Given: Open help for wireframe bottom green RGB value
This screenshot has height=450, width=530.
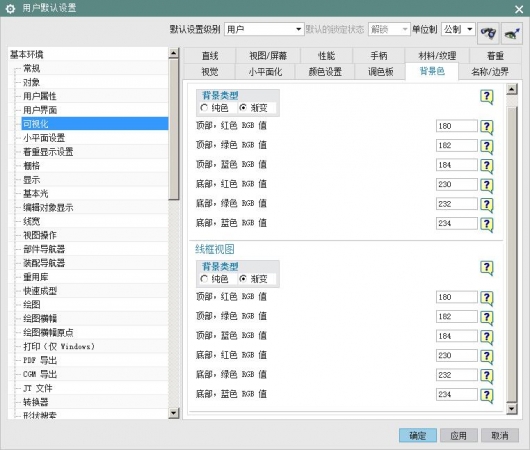Looking at the screenshot, I should (487, 376).
